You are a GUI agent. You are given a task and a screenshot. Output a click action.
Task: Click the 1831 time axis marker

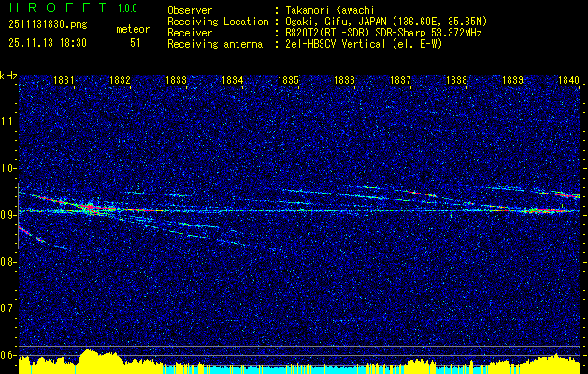[64, 80]
